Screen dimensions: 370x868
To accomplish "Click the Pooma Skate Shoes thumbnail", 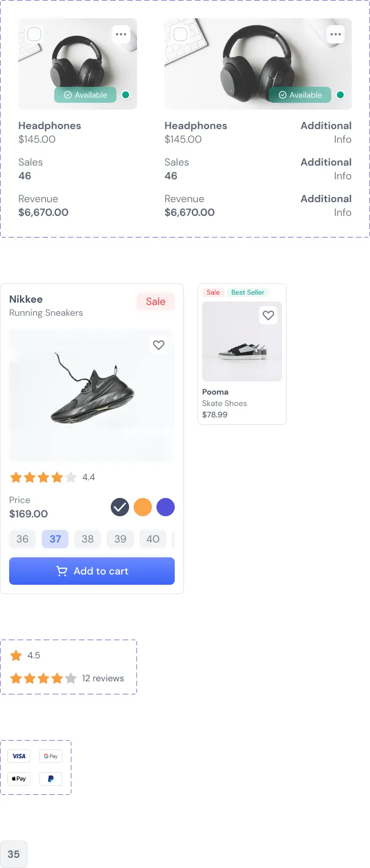I will click(x=242, y=341).
